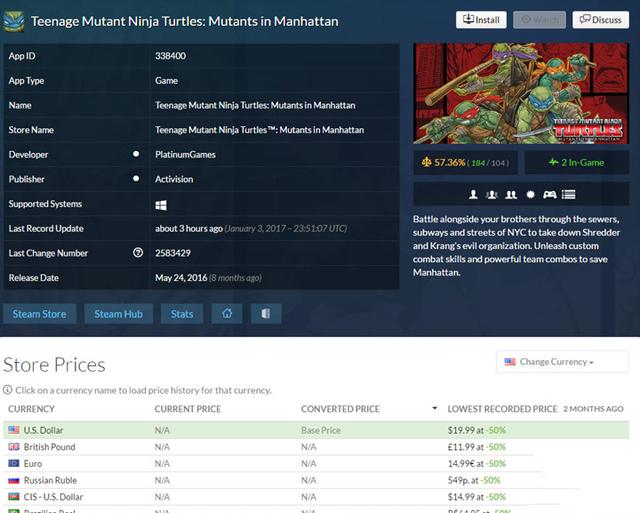Click the US flag in the U.S. Dollar row

[x=14, y=430]
